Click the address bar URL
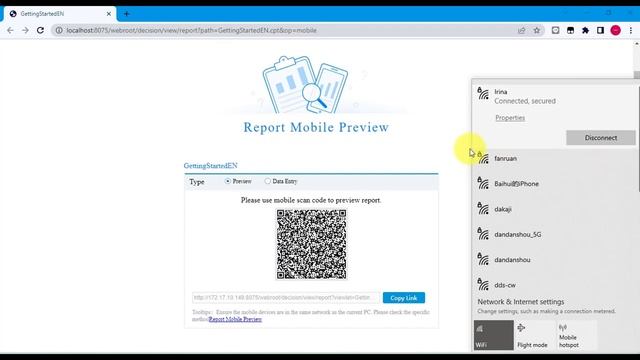Viewport: 640px width, 360px height. point(191,30)
